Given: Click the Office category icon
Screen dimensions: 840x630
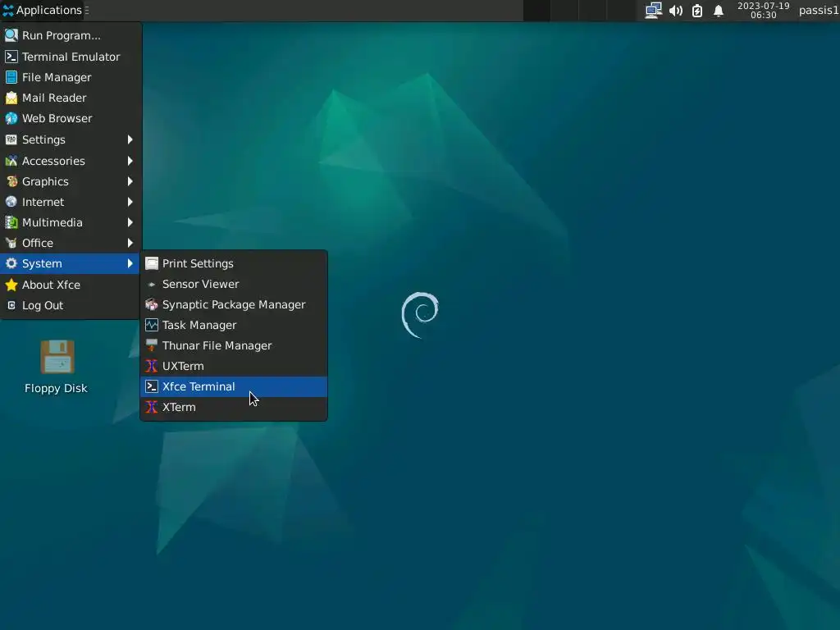Looking at the screenshot, I should point(11,243).
